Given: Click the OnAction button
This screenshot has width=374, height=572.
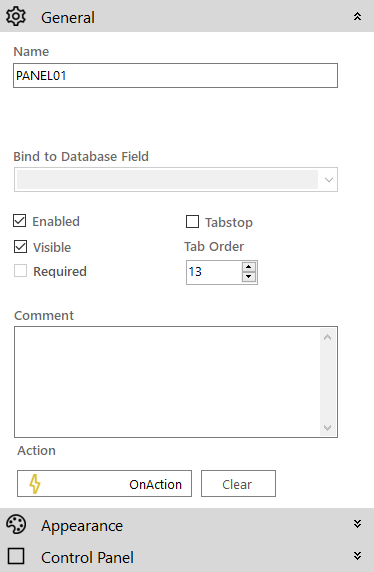Looking at the screenshot, I should coord(104,484).
